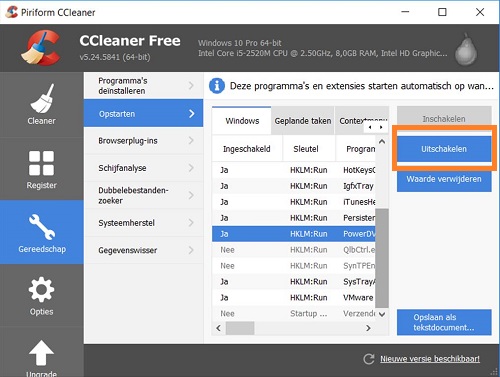
Task: Switch to the Windows tab
Action: pos(242,121)
